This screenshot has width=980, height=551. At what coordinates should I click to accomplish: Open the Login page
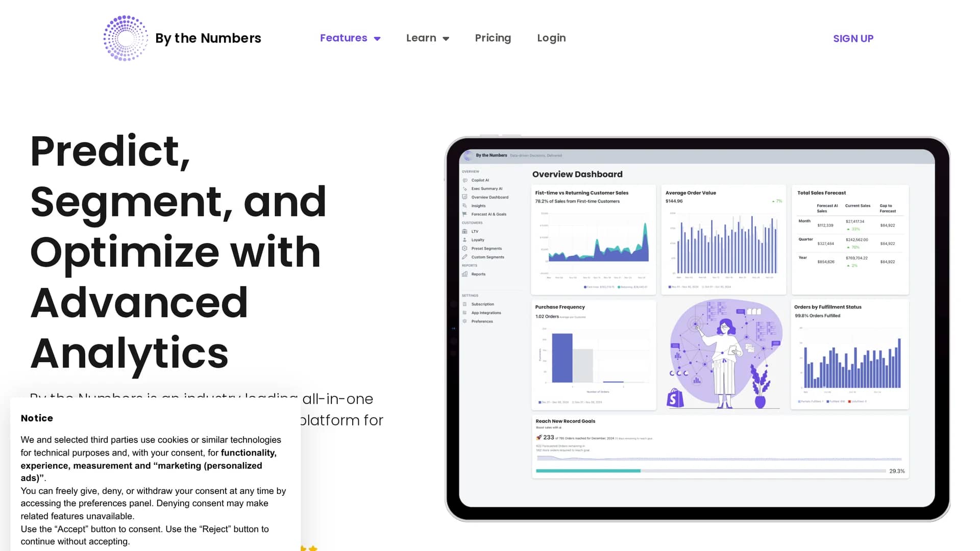tap(551, 38)
